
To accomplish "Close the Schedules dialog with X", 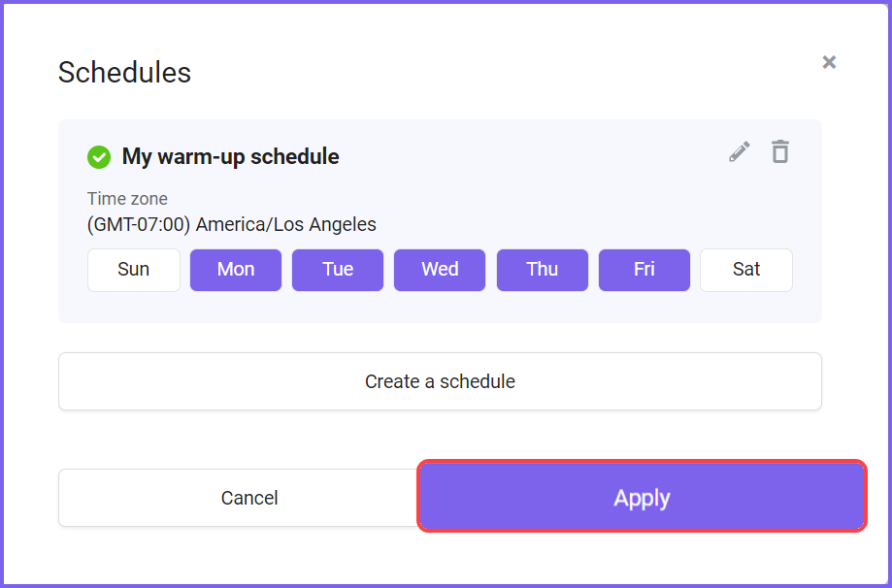I will tap(829, 62).
